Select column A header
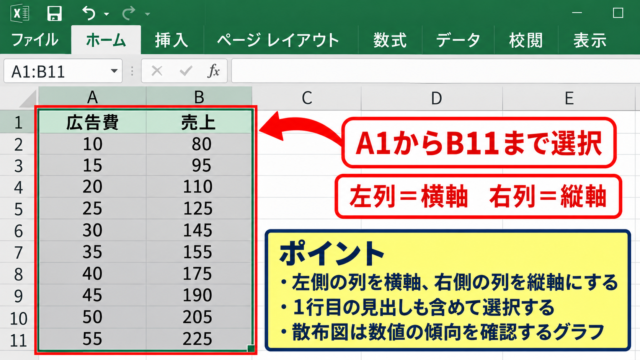The width and height of the screenshot is (640, 360). click(x=92, y=98)
